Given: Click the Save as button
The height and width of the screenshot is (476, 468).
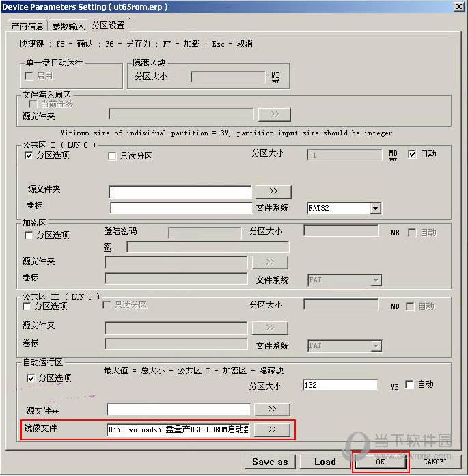Looking at the screenshot, I should click(x=270, y=462).
